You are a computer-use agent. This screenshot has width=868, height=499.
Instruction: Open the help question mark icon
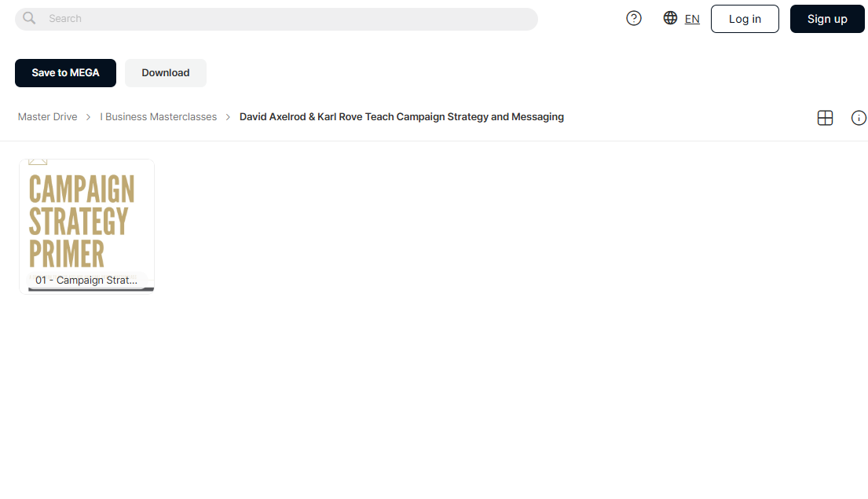pyautogui.click(x=634, y=18)
